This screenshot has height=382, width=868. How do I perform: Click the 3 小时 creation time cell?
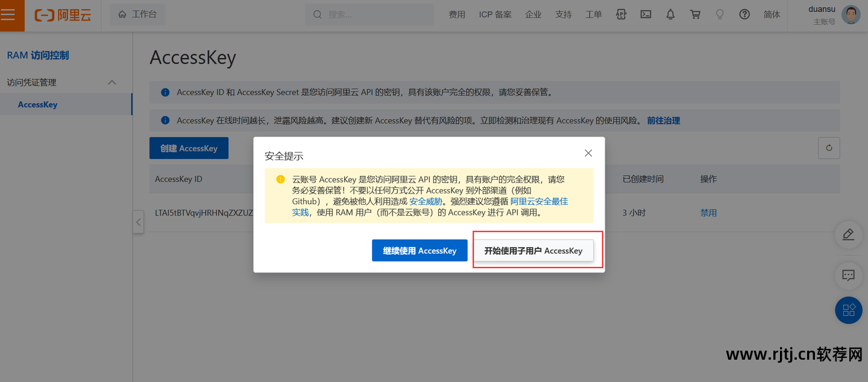pos(634,213)
